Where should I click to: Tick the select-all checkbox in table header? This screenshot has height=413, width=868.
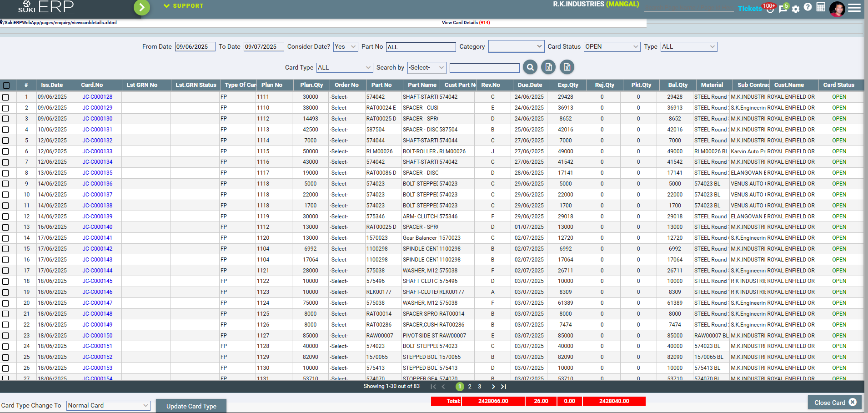click(6, 85)
